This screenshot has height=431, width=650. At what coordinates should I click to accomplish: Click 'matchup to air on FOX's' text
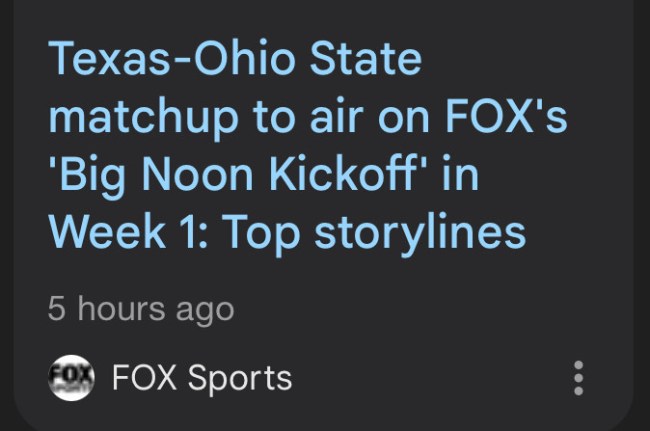(308, 117)
